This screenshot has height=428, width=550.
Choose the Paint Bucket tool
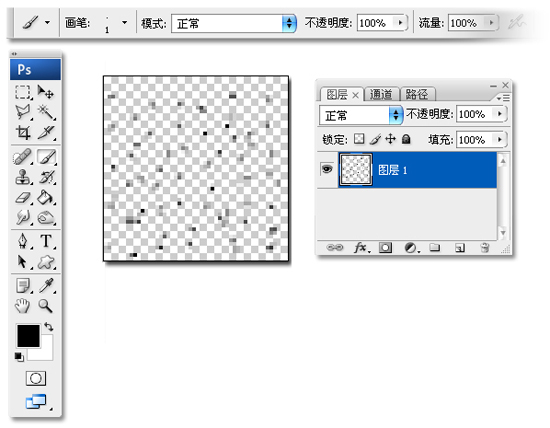coord(46,198)
